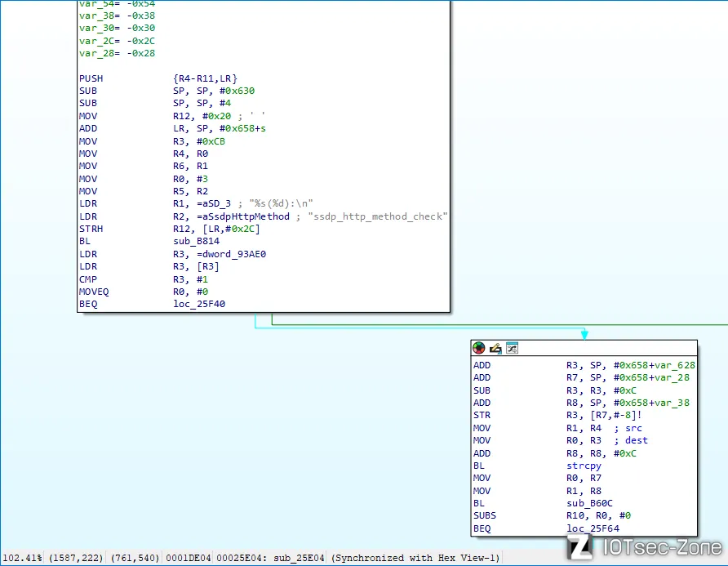
Task: Follow the sub_B60C call reference
Action: (x=589, y=503)
